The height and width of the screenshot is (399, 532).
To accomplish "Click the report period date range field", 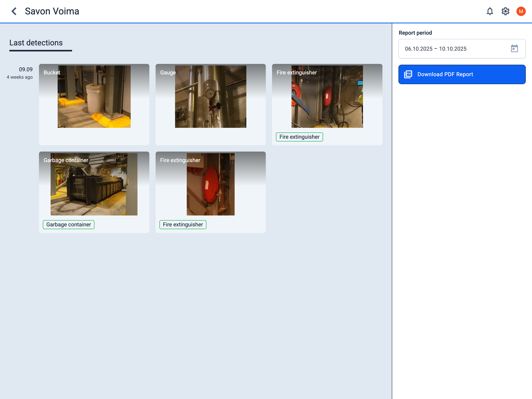I will 452,49.
